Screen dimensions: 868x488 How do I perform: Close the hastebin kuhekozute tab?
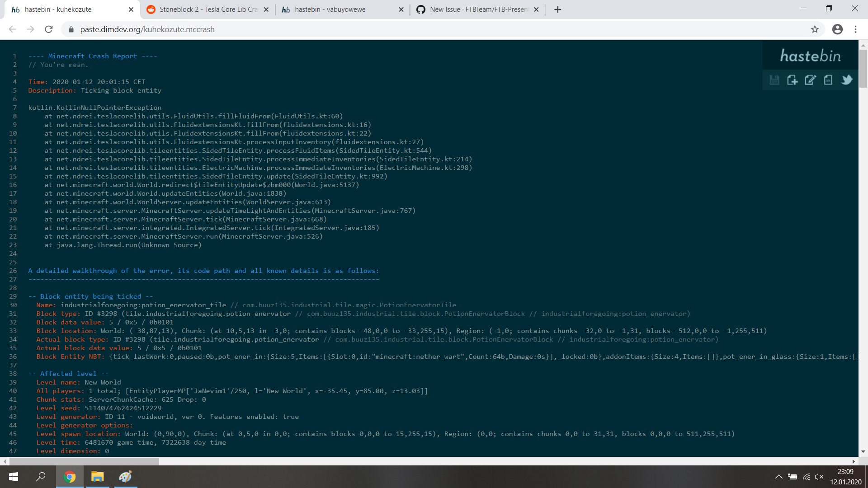pos(131,9)
